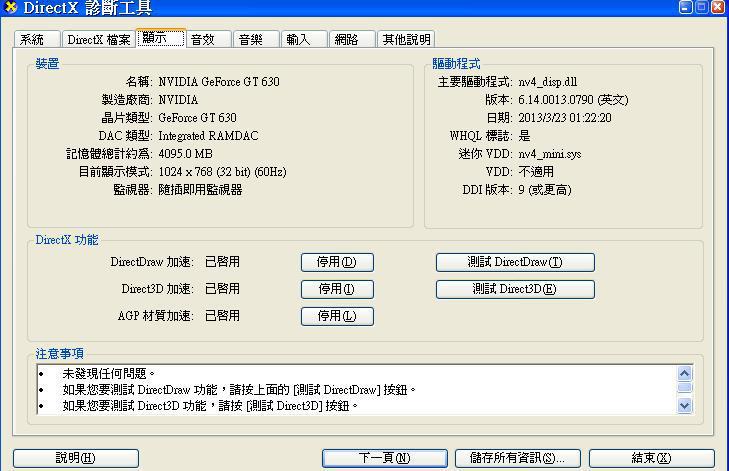Open the 網路 tab
The width and height of the screenshot is (729, 471).
coord(352,40)
